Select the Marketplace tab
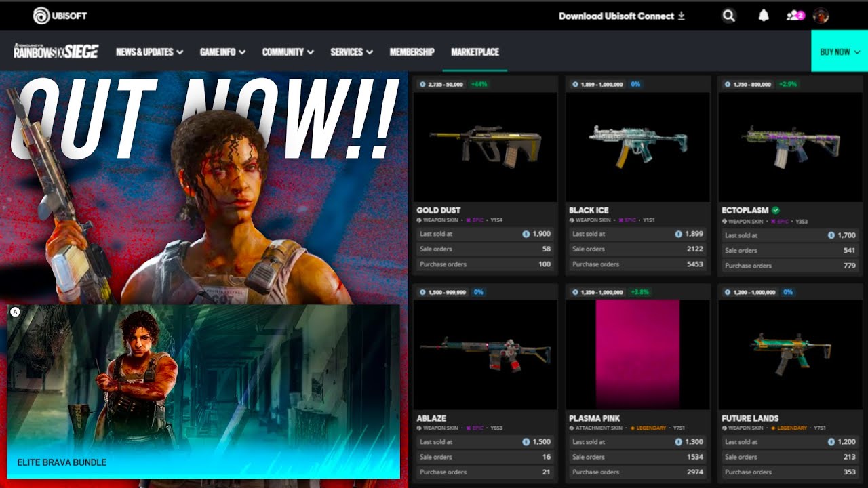 point(475,52)
